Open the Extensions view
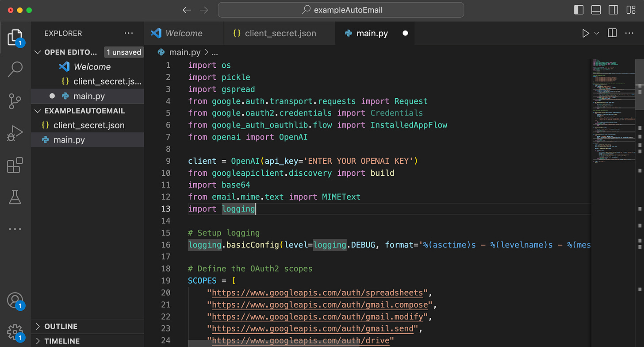This screenshot has height=347, width=644. pyautogui.click(x=15, y=165)
